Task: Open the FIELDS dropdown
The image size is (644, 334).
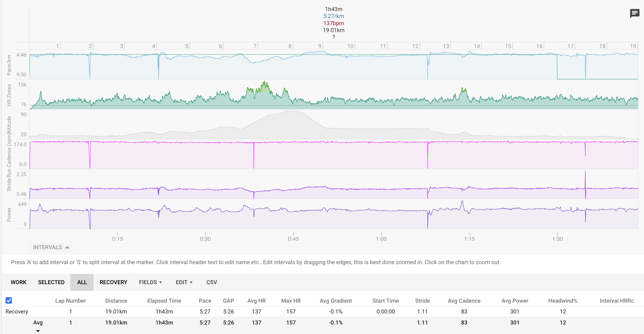Action: (x=150, y=282)
